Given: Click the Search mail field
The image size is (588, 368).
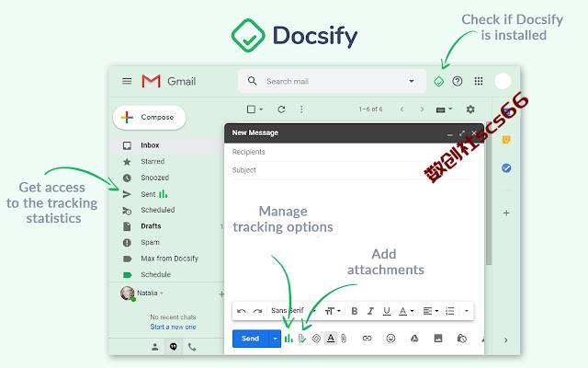Looking at the screenshot, I should (x=334, y=81).
